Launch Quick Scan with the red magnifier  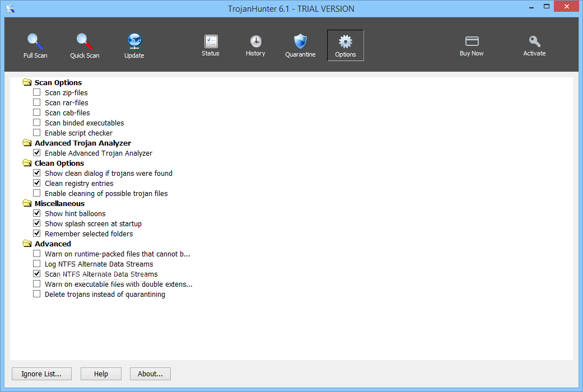[85, 46]
